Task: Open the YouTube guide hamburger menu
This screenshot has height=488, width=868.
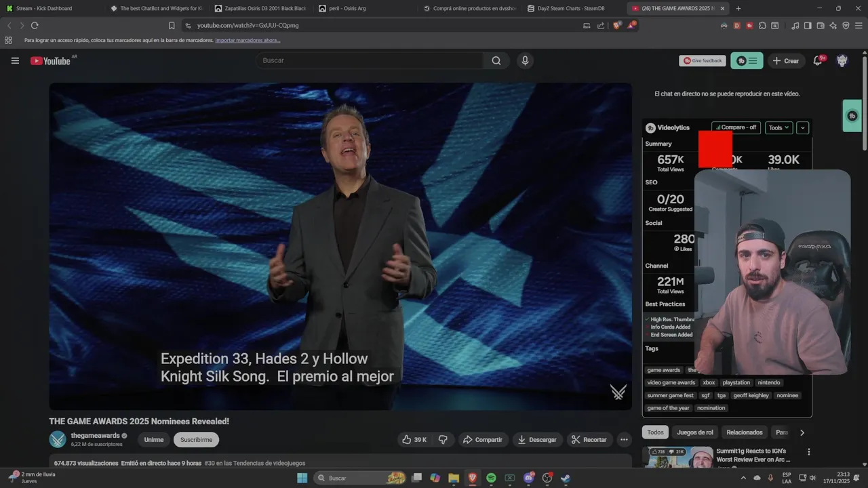Action: (x=15, y=60)
